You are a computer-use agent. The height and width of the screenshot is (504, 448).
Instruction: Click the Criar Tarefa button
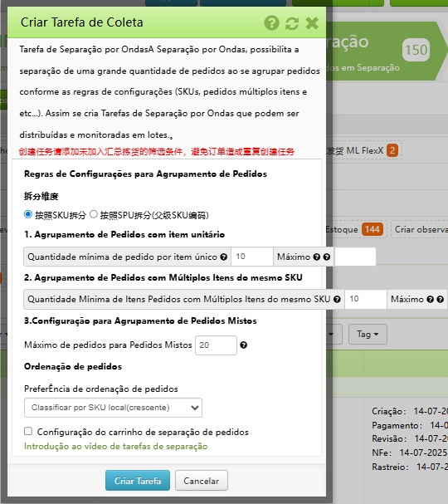(138, 481)
